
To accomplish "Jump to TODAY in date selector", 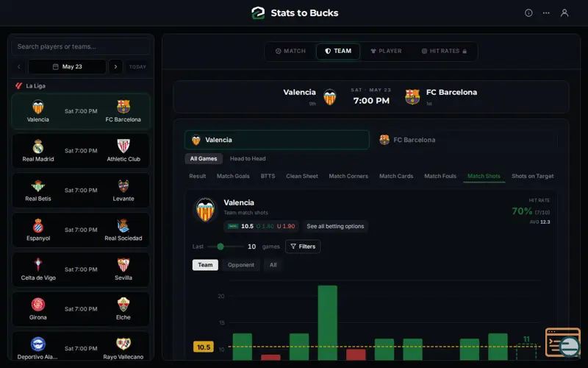I will click(137, 67).
